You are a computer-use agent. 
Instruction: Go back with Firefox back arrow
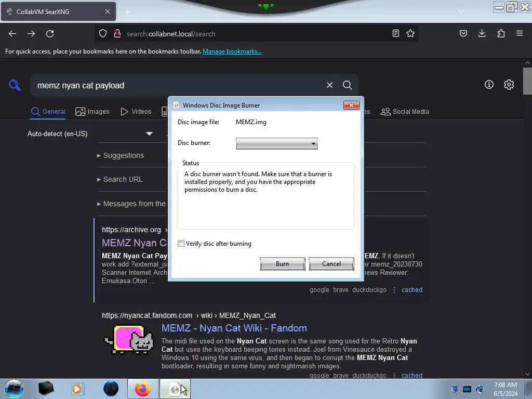[12, 34]
